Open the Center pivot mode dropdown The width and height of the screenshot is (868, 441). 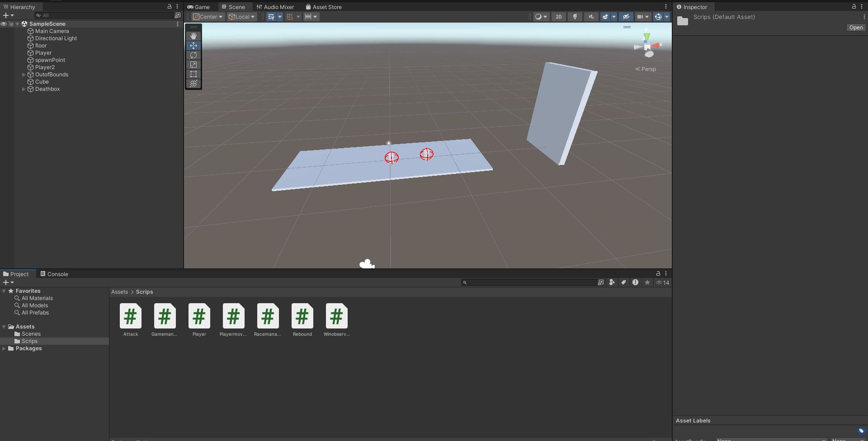pos(208,17)
